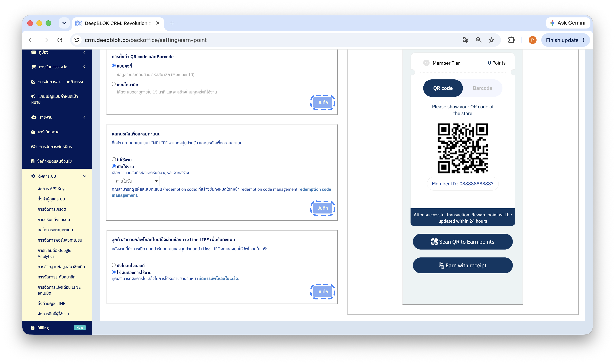This screenshot has height=364, width=615.
Task: Click Earn with receipt button
Action: click(x=463, y=265)
